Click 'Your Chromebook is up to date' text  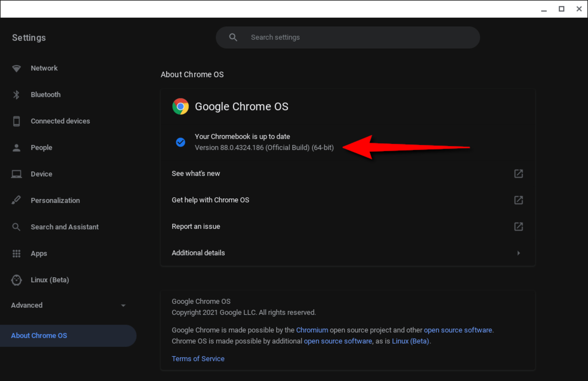click(242, 137)
